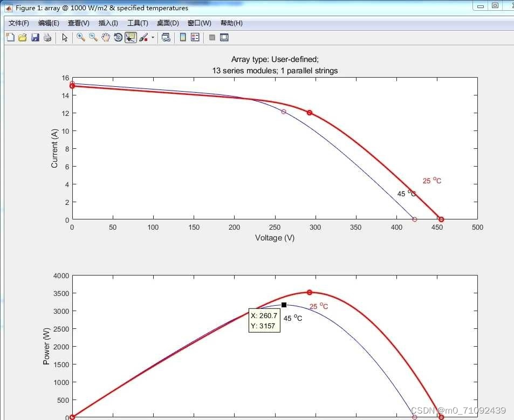Image resolution: width=514 pixels, height=420 pixels.
Task: Click the MATLAB icon in title bar
Action: click(9, 8)
